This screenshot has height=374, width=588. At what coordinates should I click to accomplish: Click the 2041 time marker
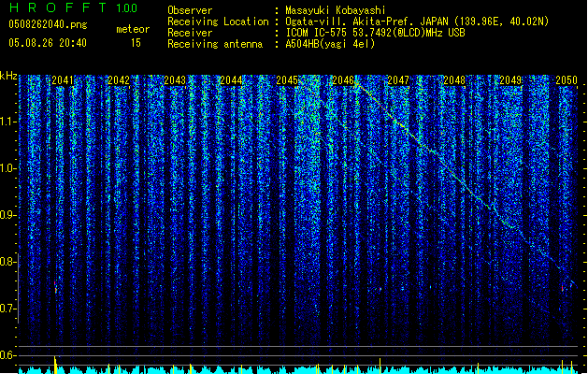63,80
